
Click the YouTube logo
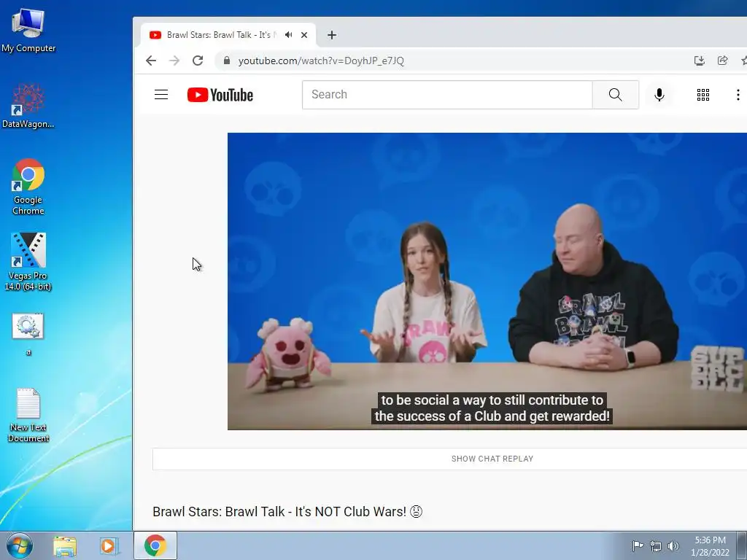click(x=220, y=95)
